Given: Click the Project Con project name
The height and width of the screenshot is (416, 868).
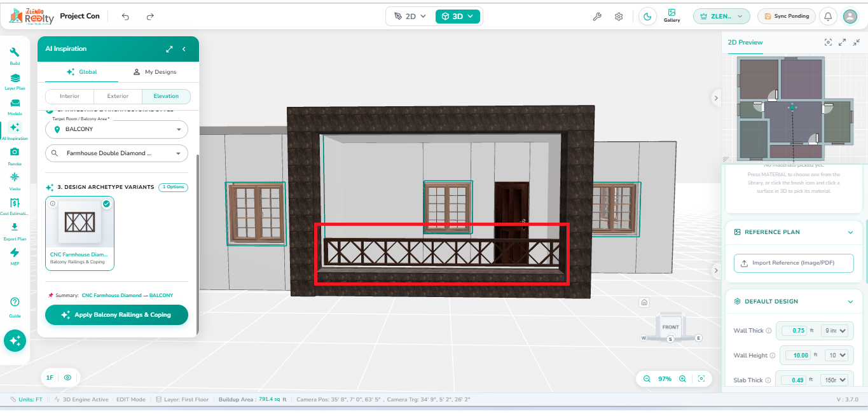Looking at the screenshot, I should (79, 16).
